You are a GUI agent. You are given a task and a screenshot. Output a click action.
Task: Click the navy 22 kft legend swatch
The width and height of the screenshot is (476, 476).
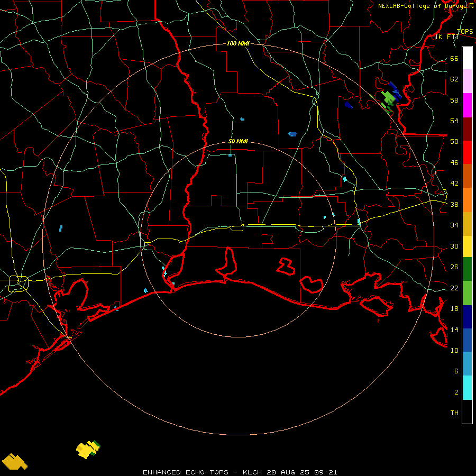click(467, 317)
